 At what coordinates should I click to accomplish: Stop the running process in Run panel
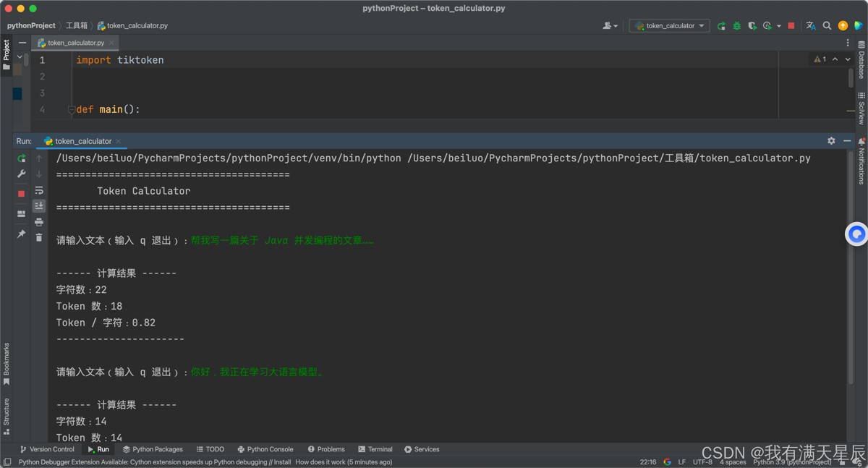coord(21,194)
